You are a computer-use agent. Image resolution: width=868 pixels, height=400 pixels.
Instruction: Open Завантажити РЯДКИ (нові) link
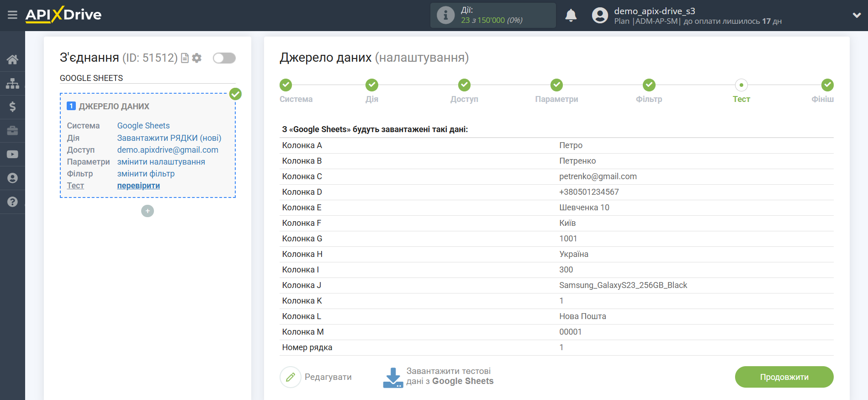click(169, 138)
